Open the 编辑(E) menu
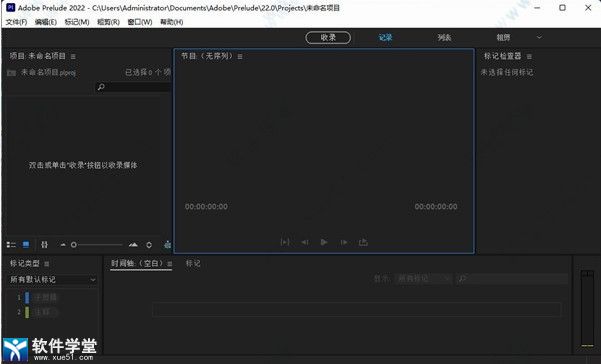601x364 pixels. [46, 22]
